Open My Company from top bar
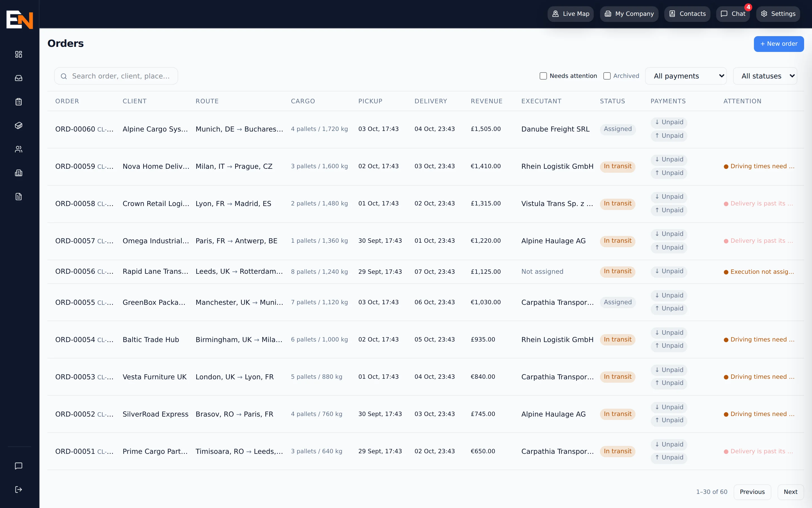 (629, 14)
